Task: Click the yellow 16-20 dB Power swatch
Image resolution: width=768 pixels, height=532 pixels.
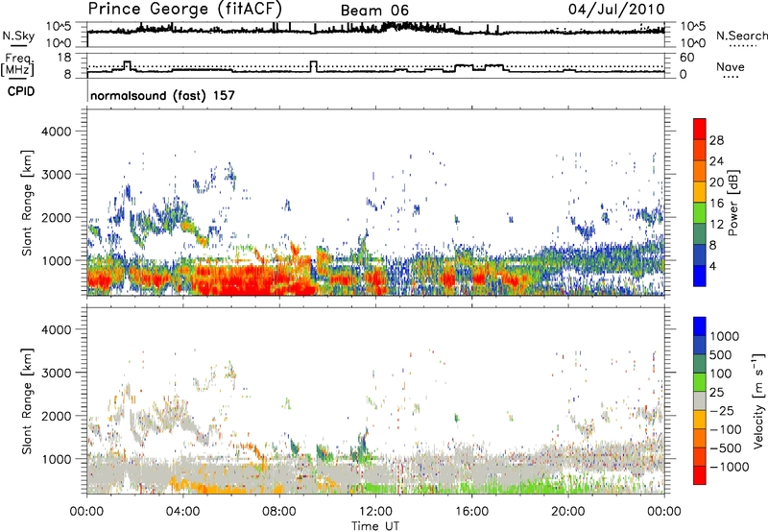Action: click(700, 191)
